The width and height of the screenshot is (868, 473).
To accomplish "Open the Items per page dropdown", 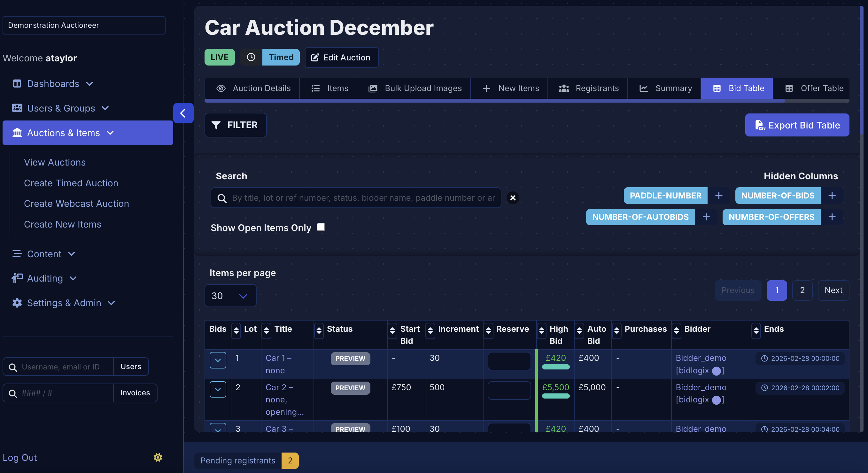I will coord(230,295).
